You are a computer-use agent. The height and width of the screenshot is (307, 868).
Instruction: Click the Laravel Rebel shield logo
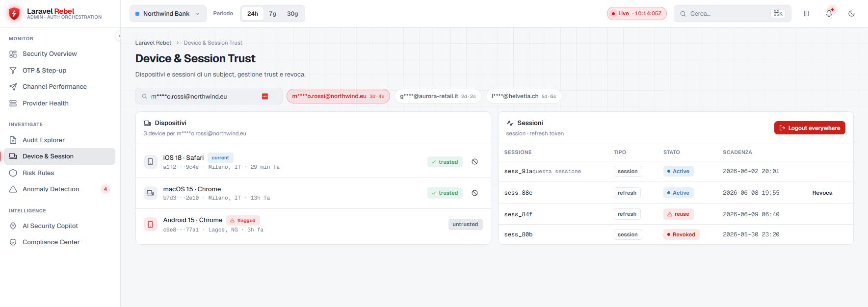coord(14,13)
